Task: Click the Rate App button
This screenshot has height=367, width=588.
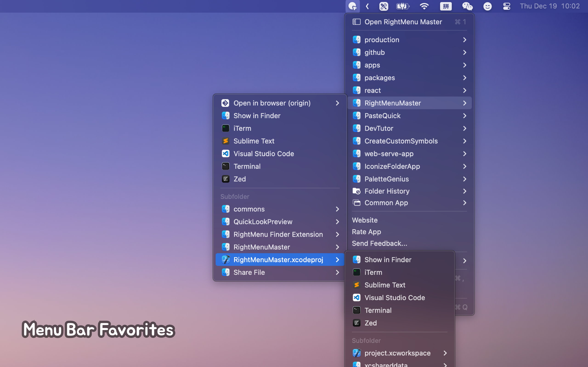Action: pyautogui.click(x=366, y=231)
